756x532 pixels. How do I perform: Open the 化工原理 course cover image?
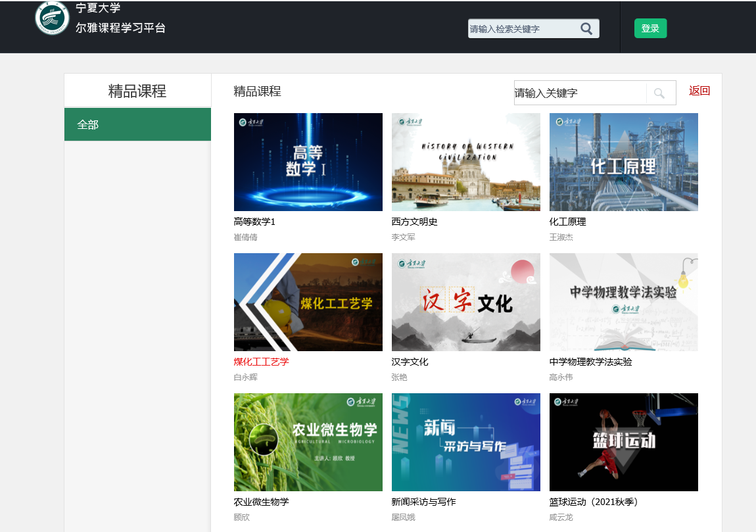coord(623,162)
